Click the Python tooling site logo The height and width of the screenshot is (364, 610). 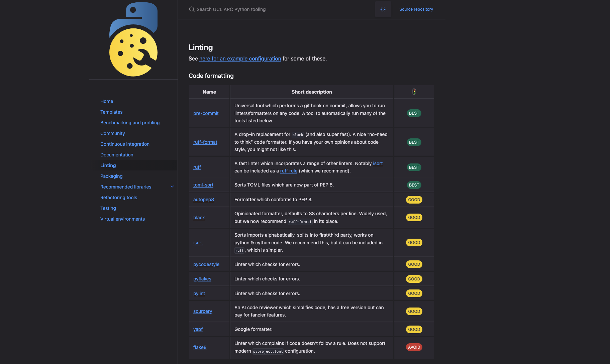(133, 39)
